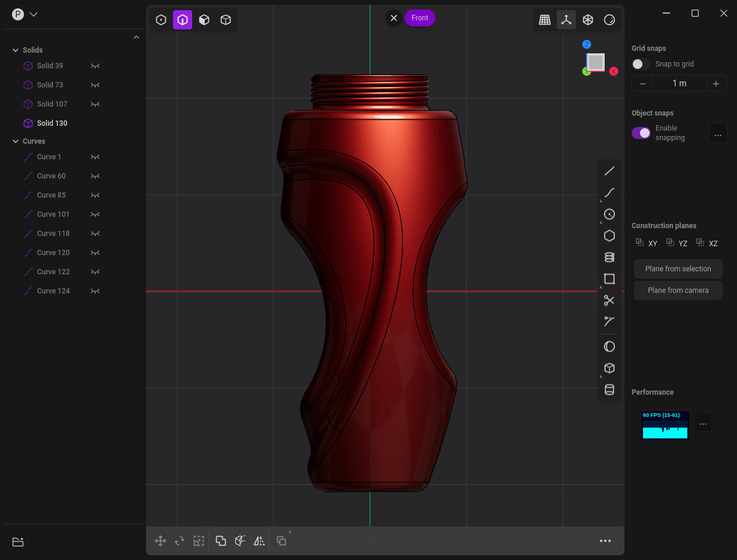Click the Plane from selection button
Viewport: 737px width, 560px height.
pos(678,269)
